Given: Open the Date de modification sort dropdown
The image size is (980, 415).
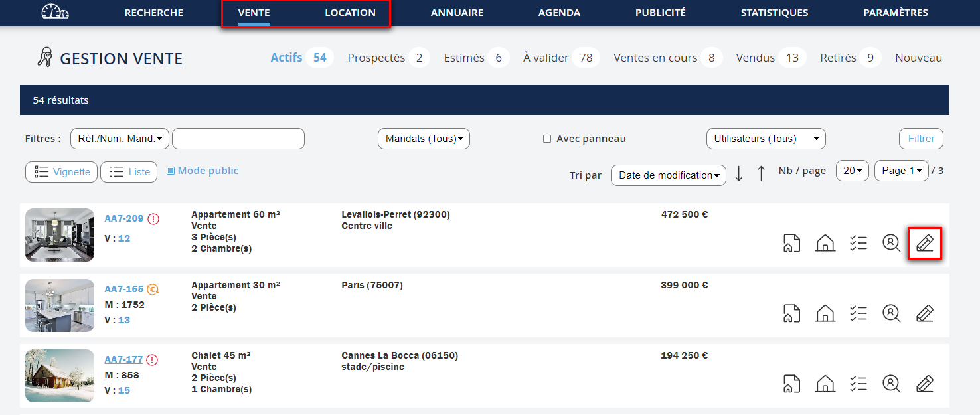Looking at the screenshot, I should 669,175.
